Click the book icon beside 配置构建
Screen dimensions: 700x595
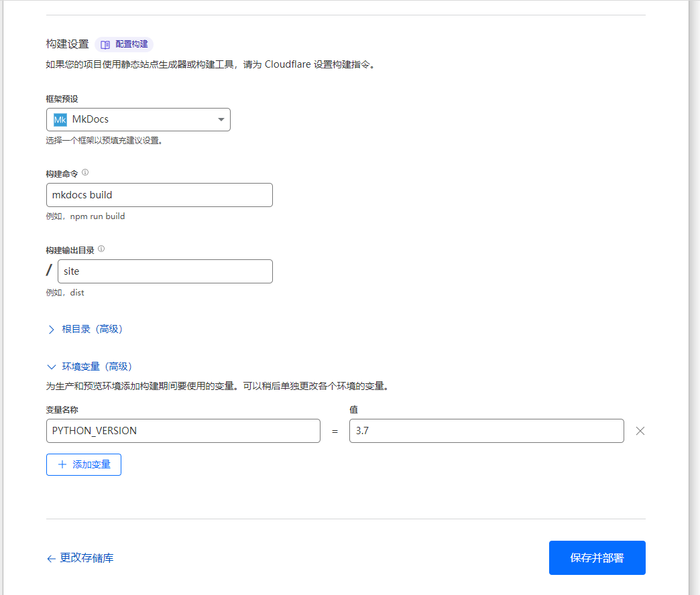click(105, 45)
